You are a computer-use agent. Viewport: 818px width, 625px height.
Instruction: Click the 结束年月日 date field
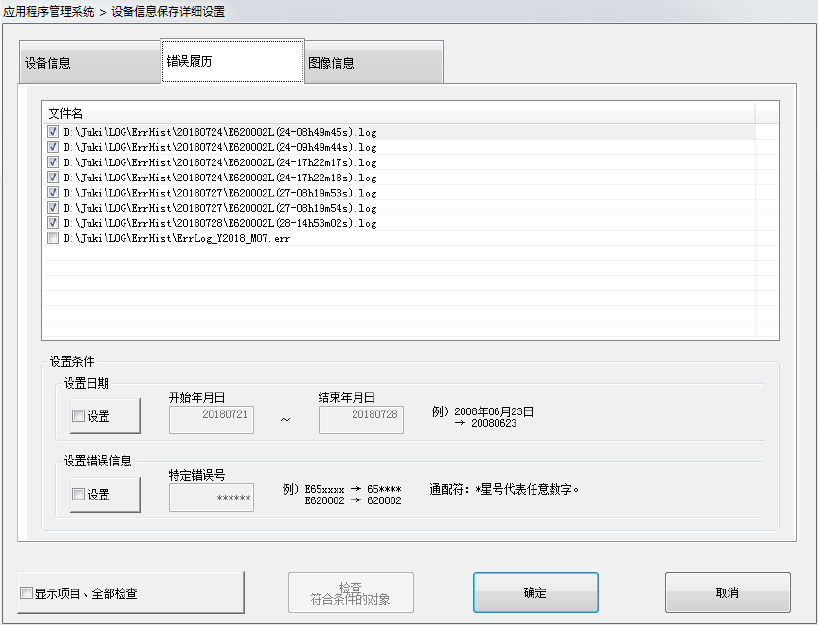click(361, 419)
